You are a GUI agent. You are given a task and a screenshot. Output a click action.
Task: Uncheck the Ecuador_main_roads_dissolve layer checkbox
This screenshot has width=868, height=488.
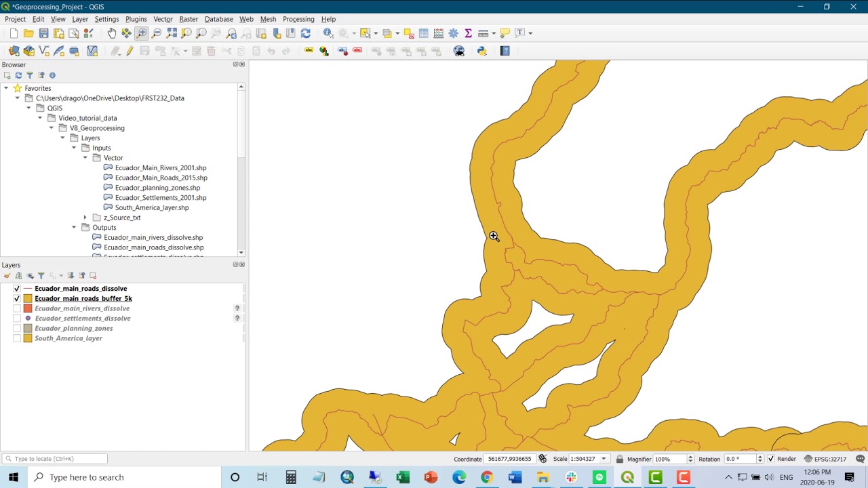17,289
